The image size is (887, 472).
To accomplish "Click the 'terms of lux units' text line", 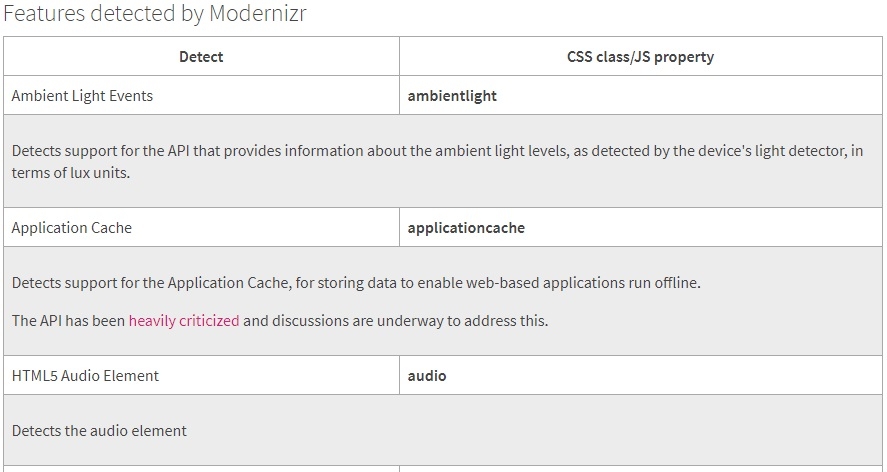I will coord(71,172).
